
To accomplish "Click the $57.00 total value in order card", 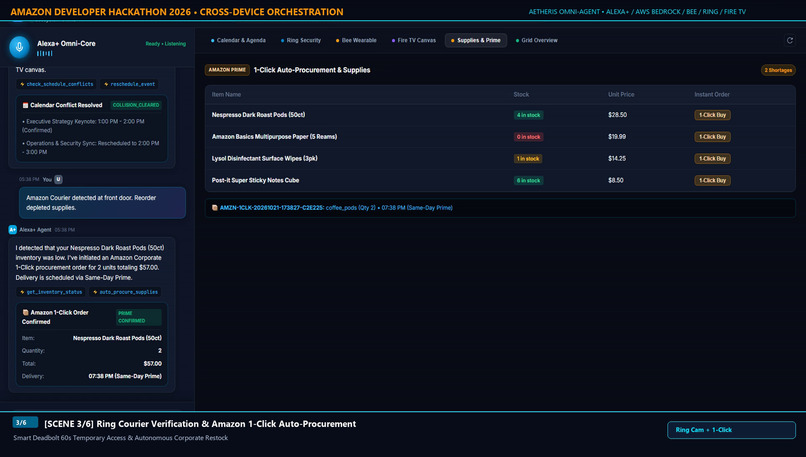I will [153, 363].
